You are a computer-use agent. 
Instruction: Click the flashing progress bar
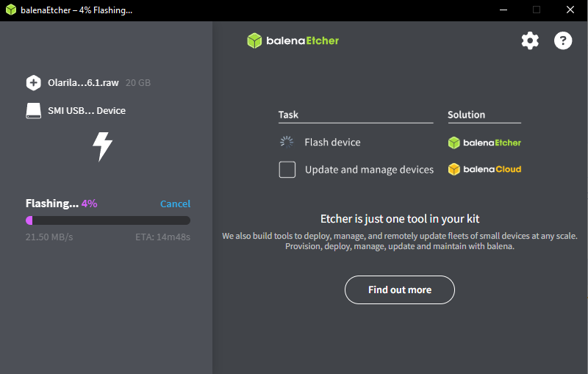(x=108, y=220)
